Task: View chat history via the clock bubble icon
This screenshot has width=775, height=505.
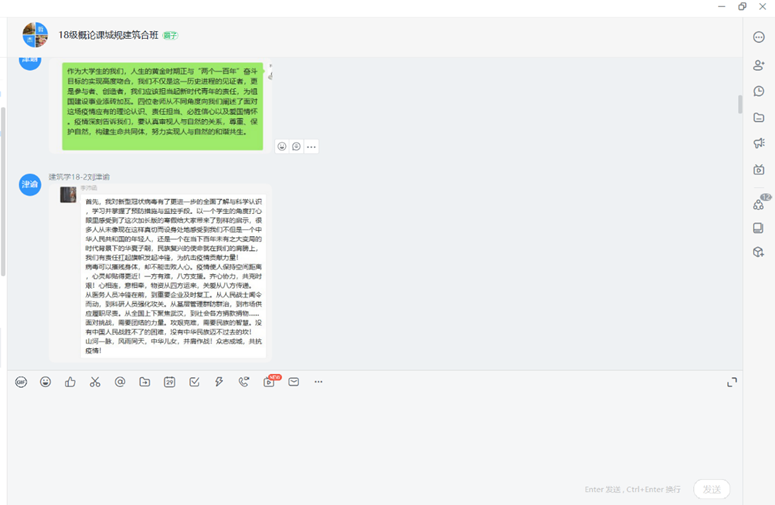Action: pyautogui.click(x=759, y=91)
